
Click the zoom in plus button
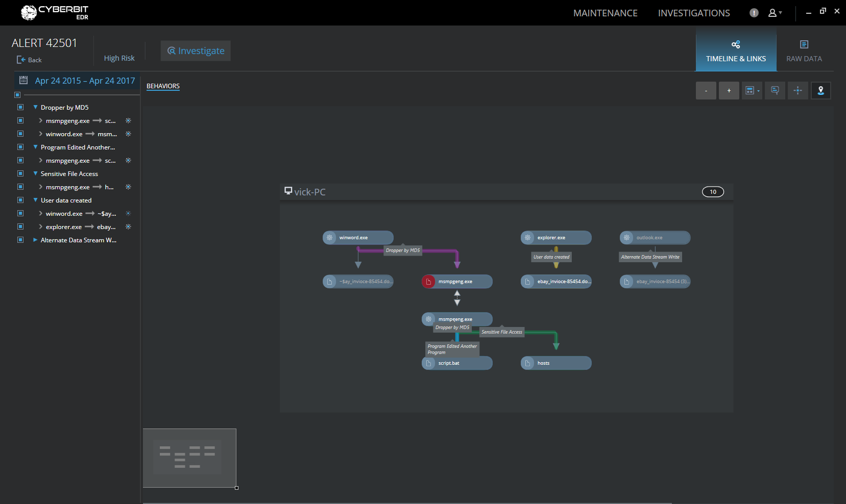729,91
